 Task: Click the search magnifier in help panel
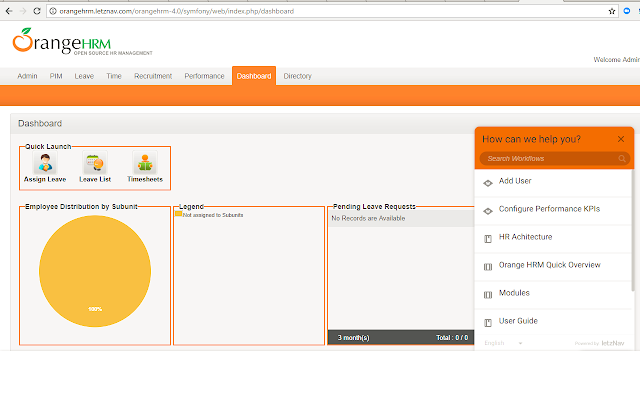pos(622,159)
